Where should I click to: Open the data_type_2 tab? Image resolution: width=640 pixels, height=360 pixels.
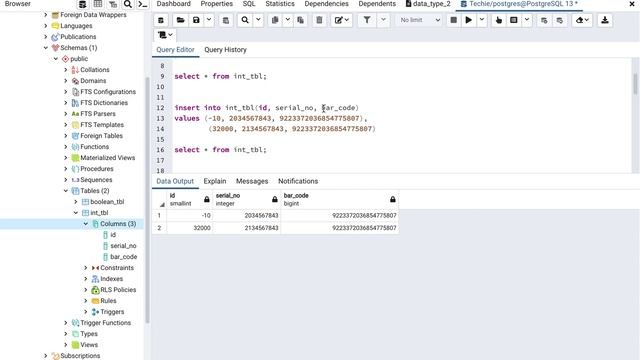point(428,4)
